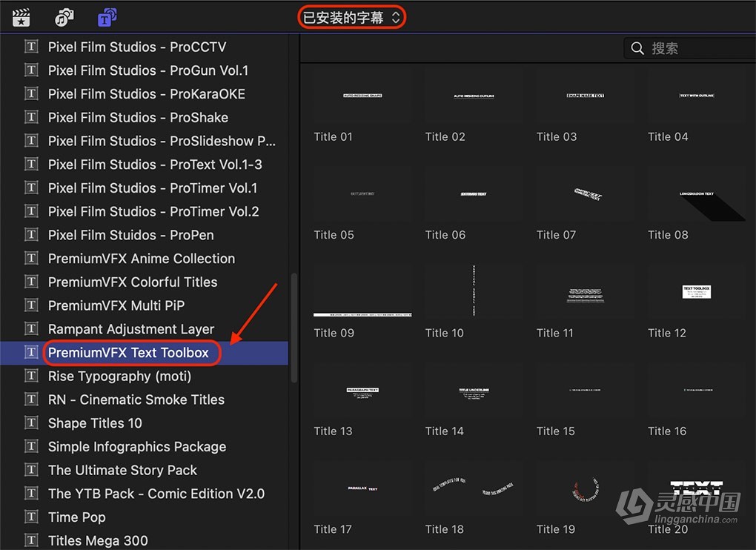Screen dimensions: 756x550
Task: Select the Title 10 vertical text thumbnail
Action: pos(474,291)
